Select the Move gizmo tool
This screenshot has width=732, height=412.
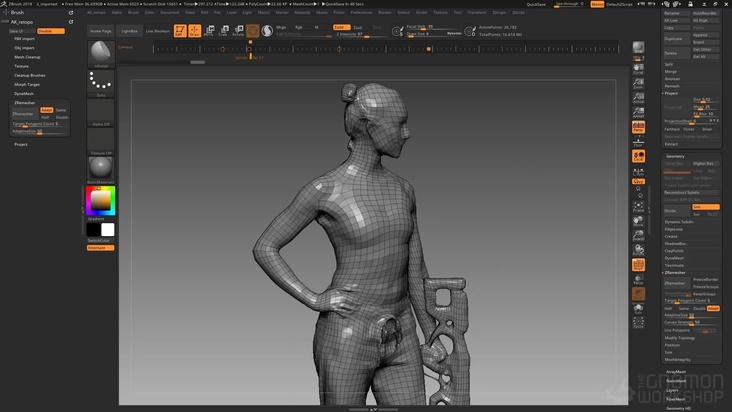[x=209, y=31]
